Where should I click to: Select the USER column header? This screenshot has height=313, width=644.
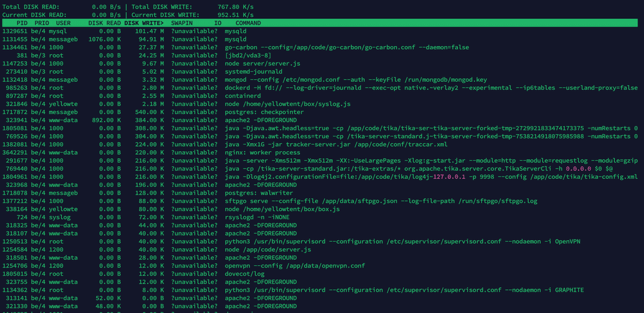pos(64,23)
